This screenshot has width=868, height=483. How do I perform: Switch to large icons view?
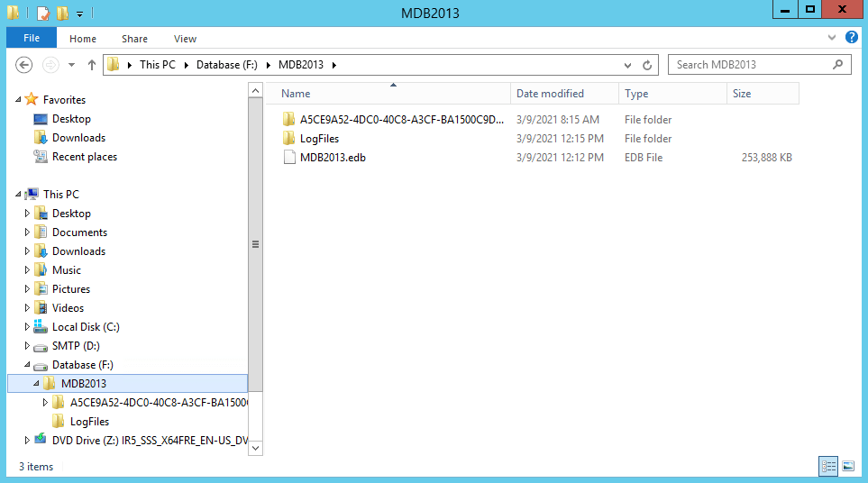coord(848,466)
